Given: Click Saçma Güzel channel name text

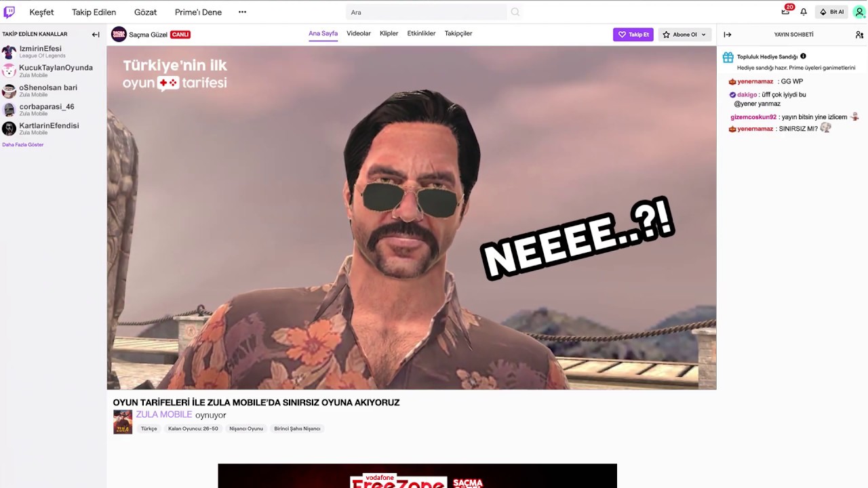Looking at the screenshot, I should pos(148,35).
